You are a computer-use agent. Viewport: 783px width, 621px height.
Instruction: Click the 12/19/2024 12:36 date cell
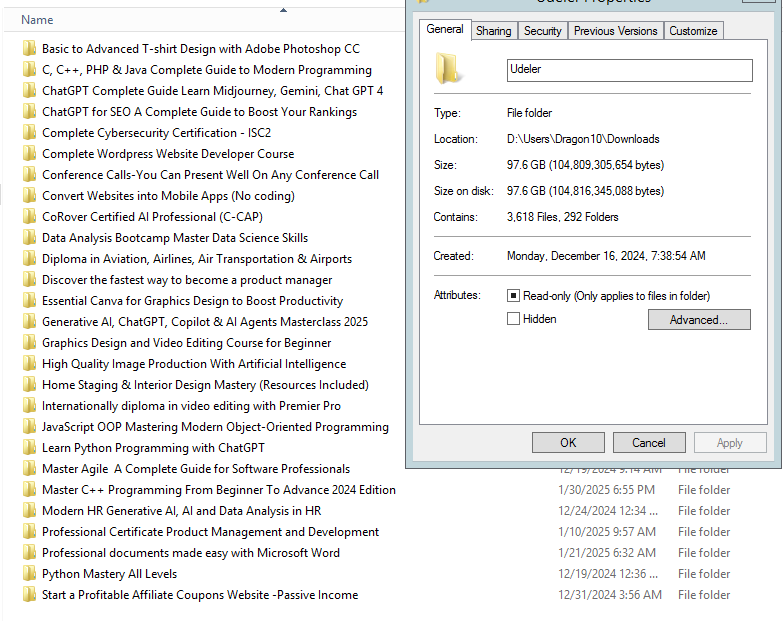608,574
